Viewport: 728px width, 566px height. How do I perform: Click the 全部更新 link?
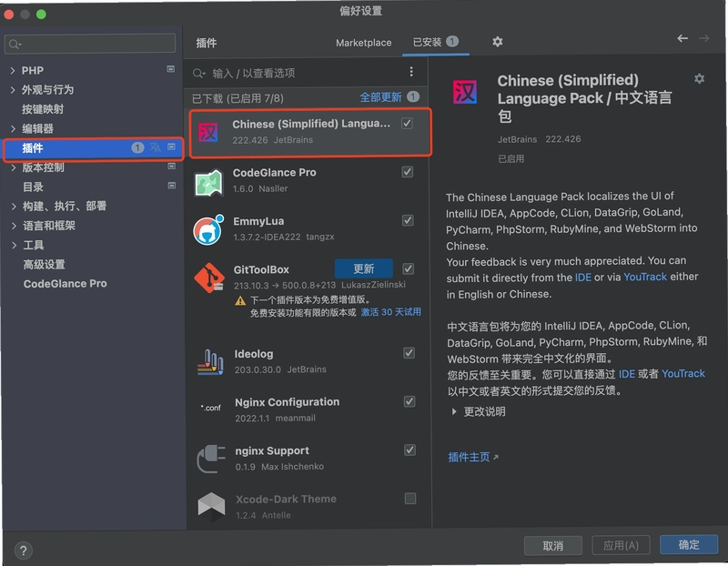(x=380, y=97)
